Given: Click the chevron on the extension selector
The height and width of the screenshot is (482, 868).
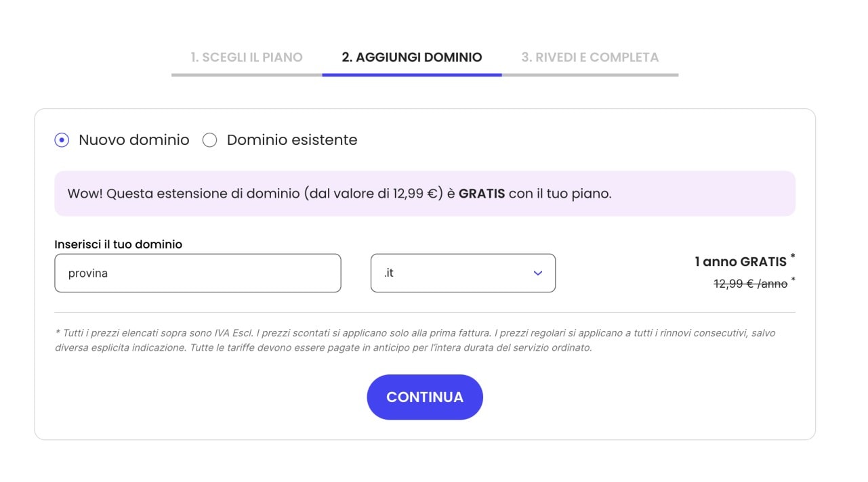Looking at the screenshot, I should point(537,273).
